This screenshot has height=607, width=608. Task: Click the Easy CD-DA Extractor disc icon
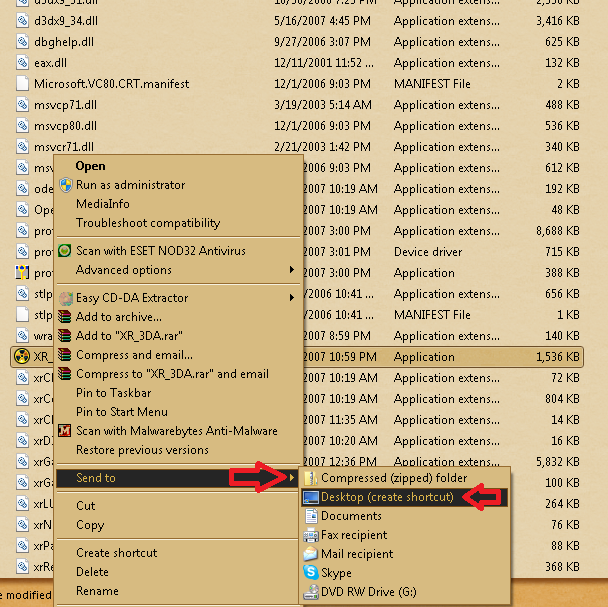tap(66, 298)
